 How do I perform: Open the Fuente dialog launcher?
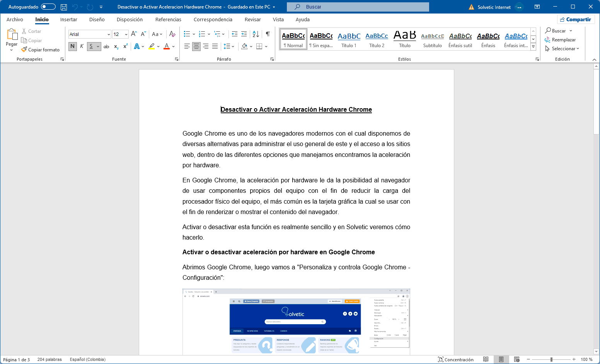click(177, 59)
